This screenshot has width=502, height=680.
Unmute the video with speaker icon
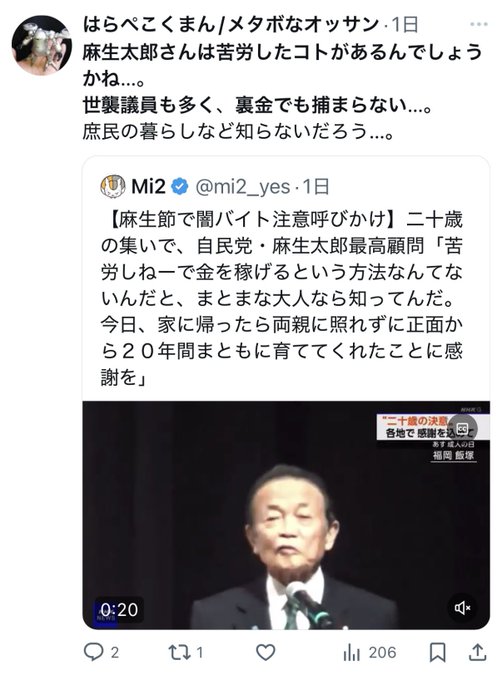pos(462,608)
